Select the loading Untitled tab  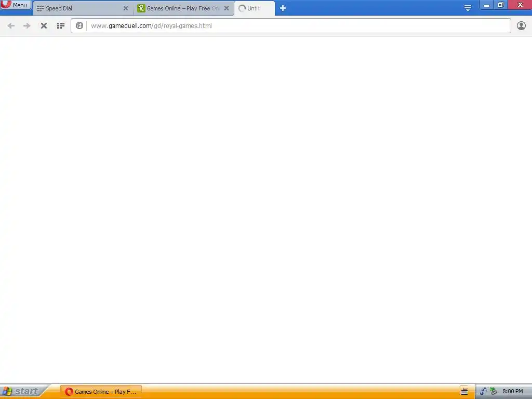[254, 8]
